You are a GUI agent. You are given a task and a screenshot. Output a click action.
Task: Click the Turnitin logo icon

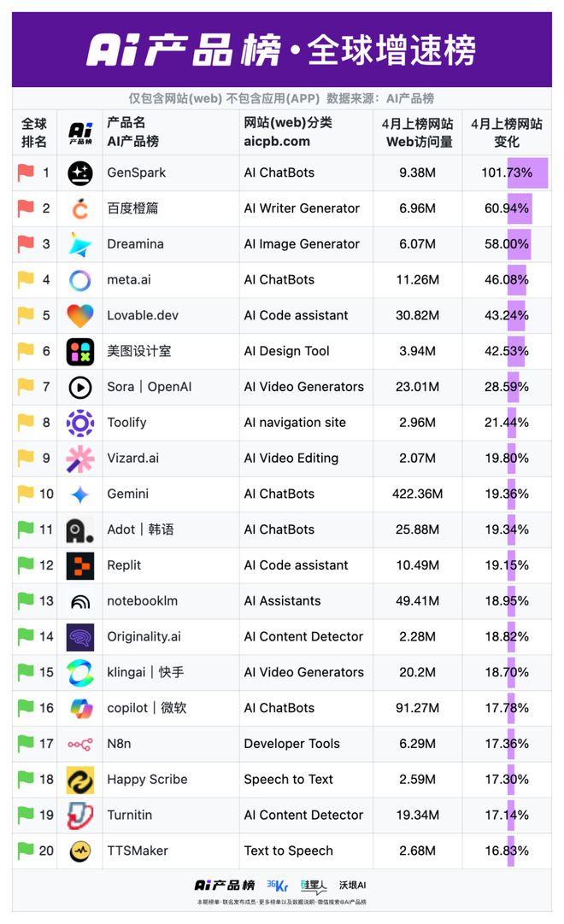pos(80,816)
